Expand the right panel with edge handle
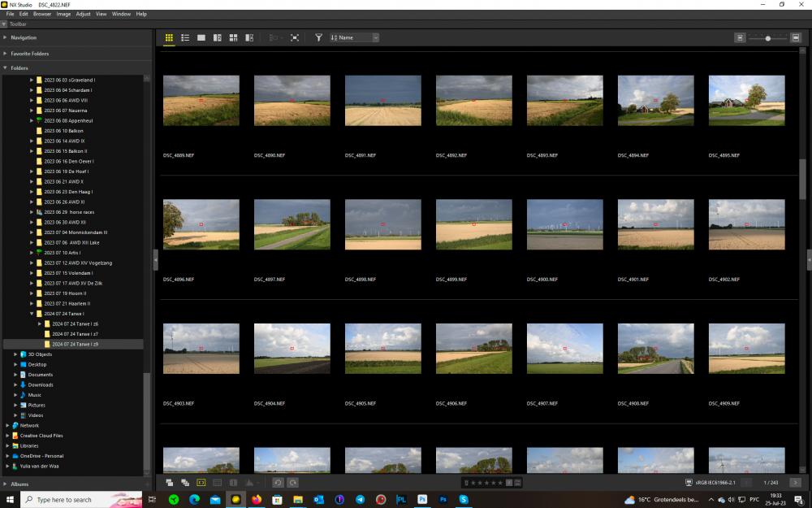Screen dimensions: 812x508 [x=810, y=260]
